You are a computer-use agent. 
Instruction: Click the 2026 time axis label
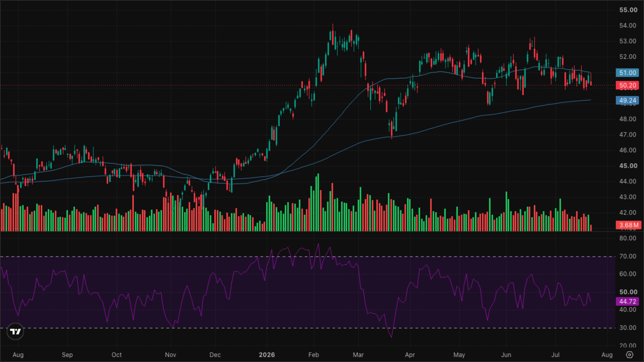(267, 355)
